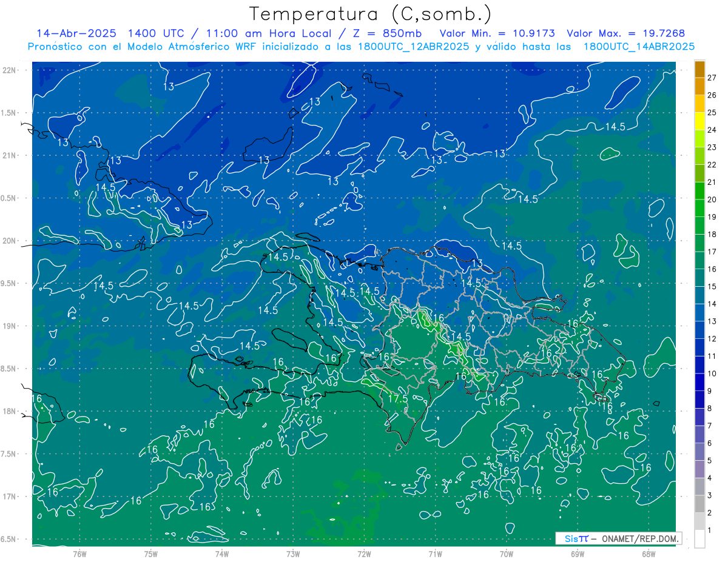This screenshot has width=728, height=562.
Task: Click the color scale label "20"
Action: click(x=712, y=199)
